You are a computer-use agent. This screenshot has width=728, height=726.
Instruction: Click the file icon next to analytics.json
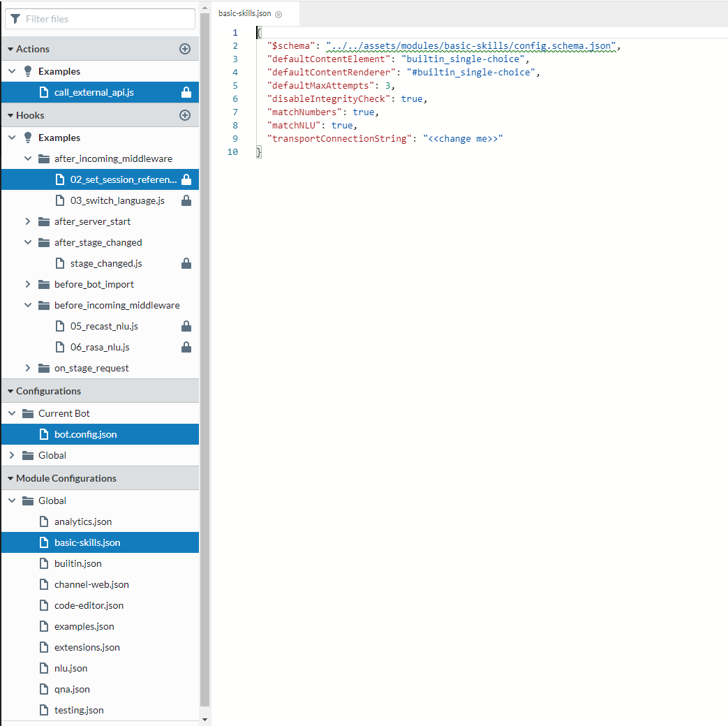click(44, 521)
